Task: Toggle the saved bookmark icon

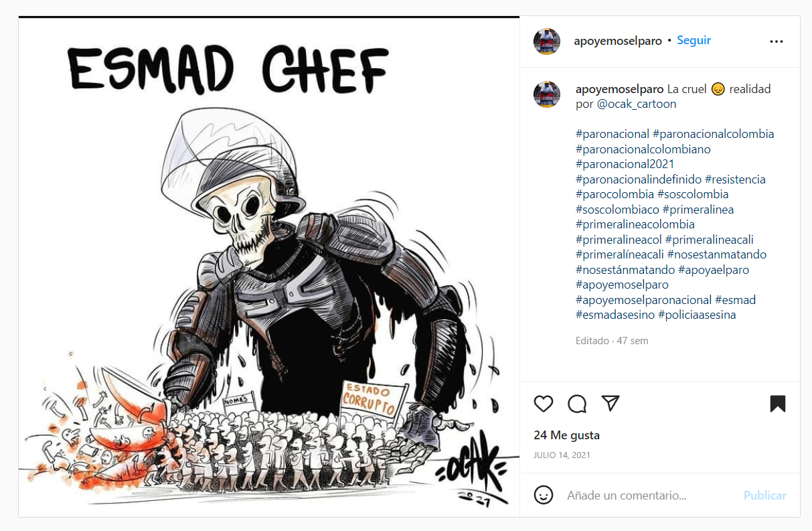Action: (x=777, y=404)
